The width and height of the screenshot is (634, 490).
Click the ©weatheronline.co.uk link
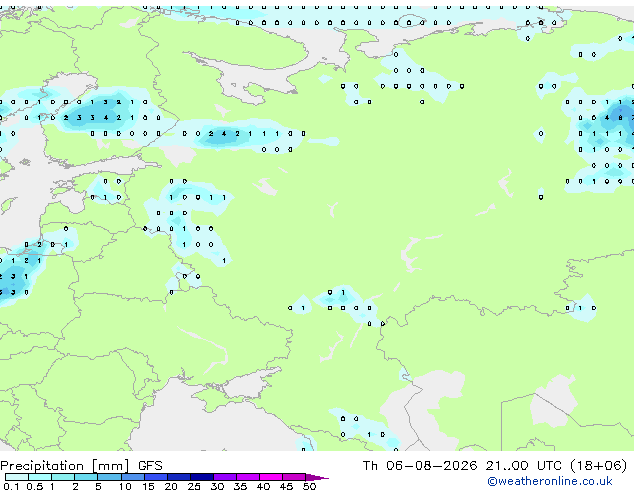pyautogui.click(x=549, y=481)
